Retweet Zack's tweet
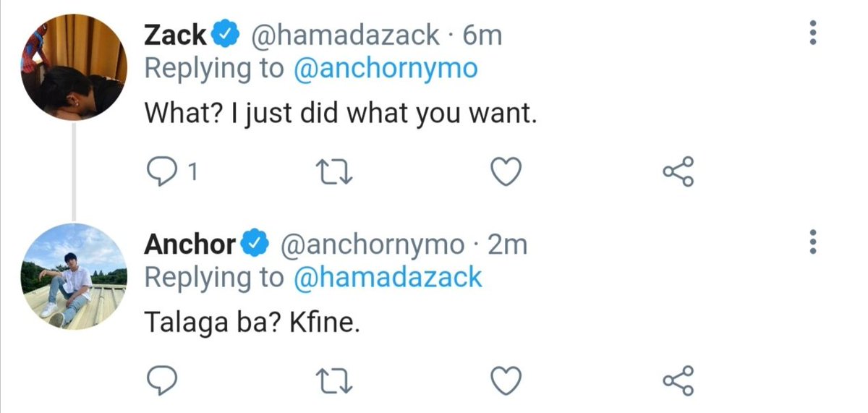The image size is (868, 413). pos(335,171)
